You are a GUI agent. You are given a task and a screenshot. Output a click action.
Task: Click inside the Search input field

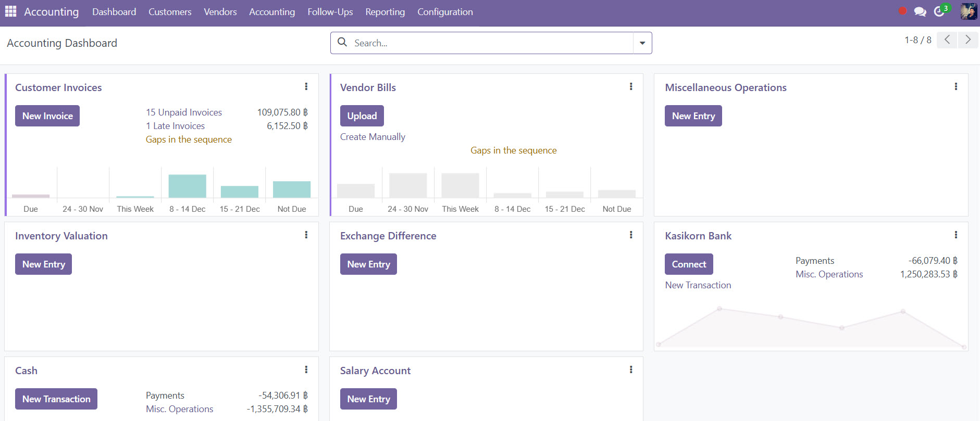coord(490,43)
